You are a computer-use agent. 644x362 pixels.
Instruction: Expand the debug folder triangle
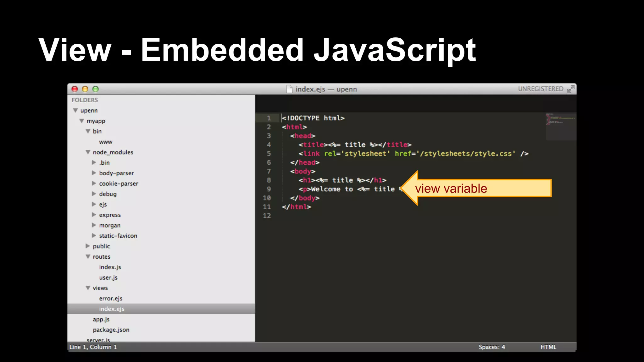[x=94, y=194]
